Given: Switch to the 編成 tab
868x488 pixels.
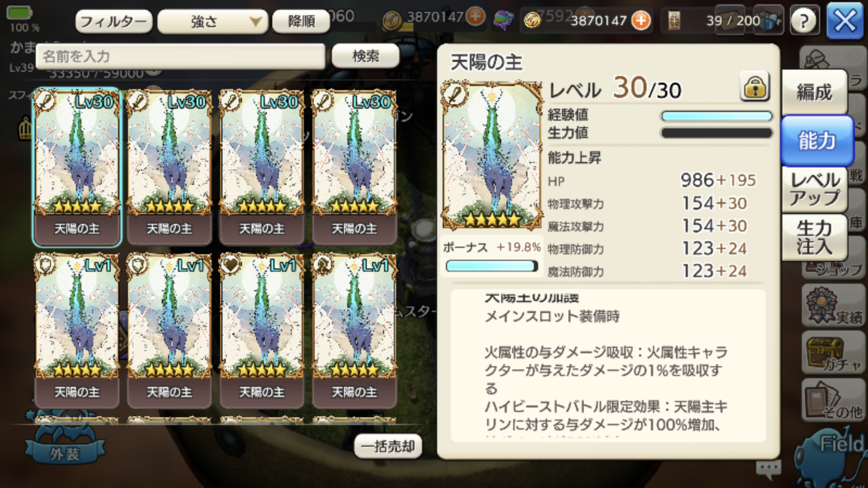Looking at the screenshot, I should [814, 92].
